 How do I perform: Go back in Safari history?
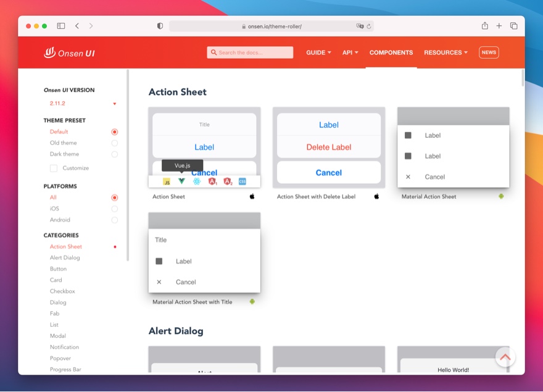[x=77, y=26]
